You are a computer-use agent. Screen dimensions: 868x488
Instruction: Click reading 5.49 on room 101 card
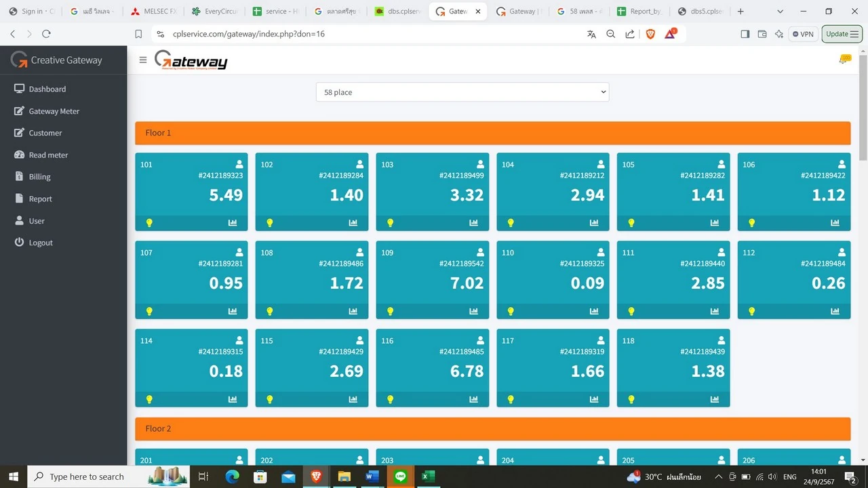point(226,195)
